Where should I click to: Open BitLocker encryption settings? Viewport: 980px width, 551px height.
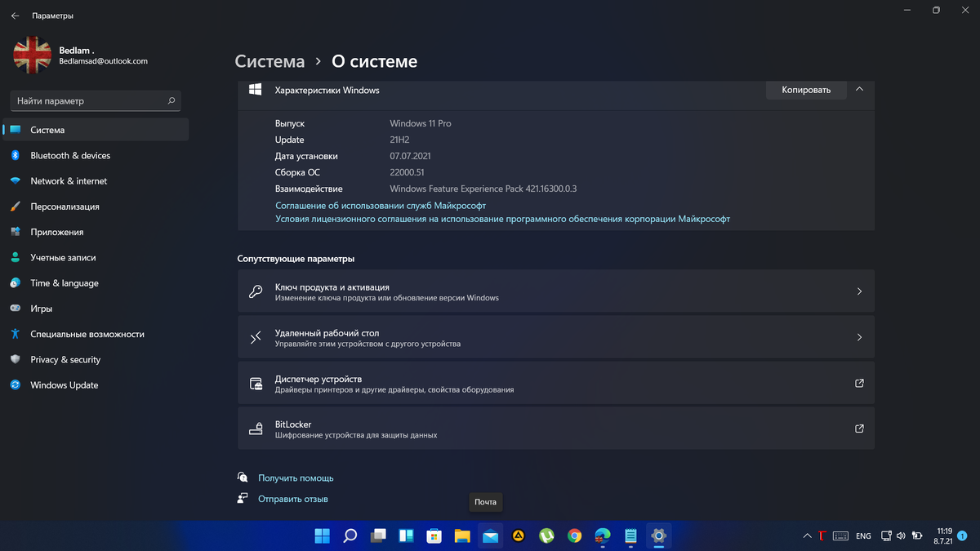click(x=555, y=429)
